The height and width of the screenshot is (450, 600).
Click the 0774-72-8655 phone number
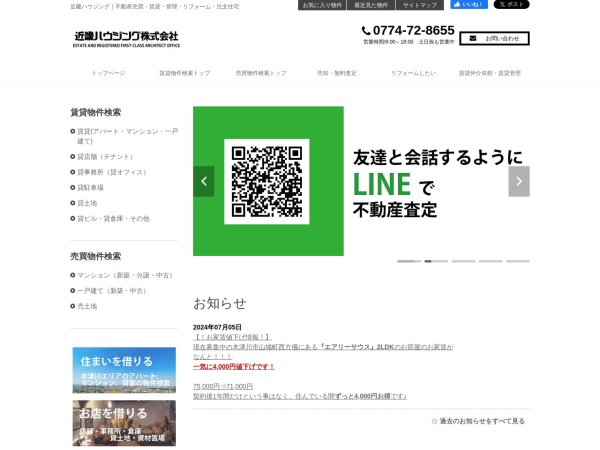pos(413,30)
